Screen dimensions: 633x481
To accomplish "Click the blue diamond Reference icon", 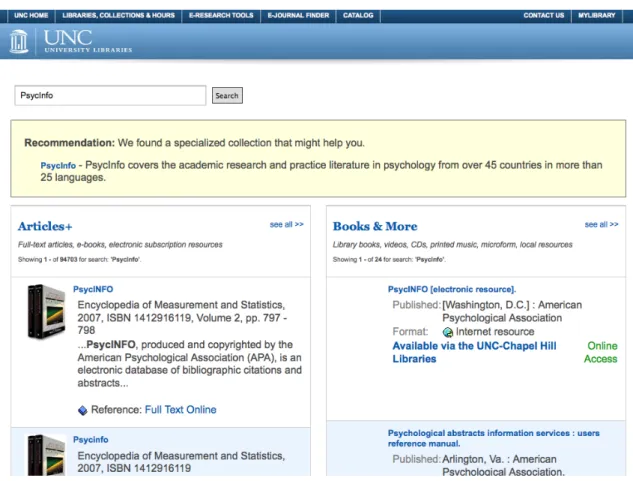I will (x=83, y=410).
